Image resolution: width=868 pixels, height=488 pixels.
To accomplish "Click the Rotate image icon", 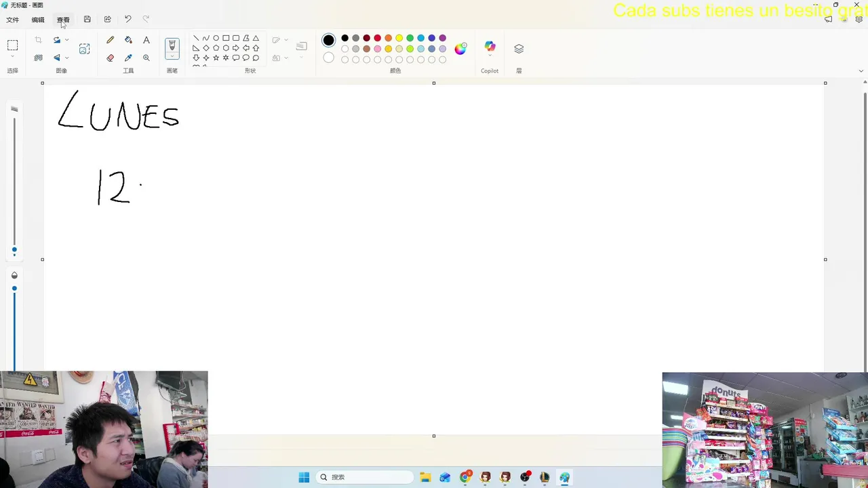I will (x=56, y=40).
